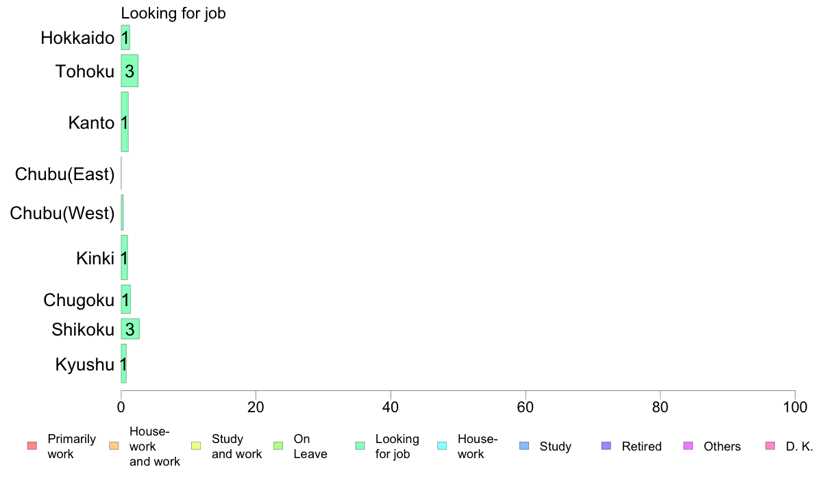Click the Tohoku bar labeled 3
The width and height of the screenshot is (814, 504).
pyautogui.click(x=129, y=71)
